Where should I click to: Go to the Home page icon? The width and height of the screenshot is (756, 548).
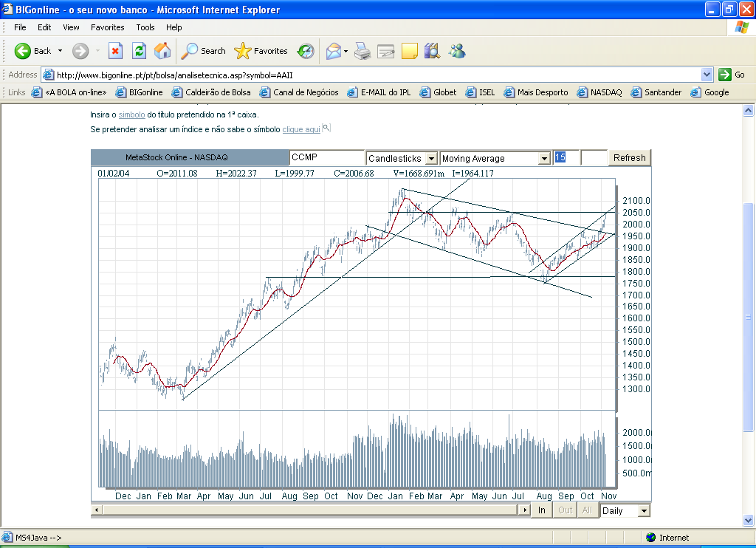162,51
